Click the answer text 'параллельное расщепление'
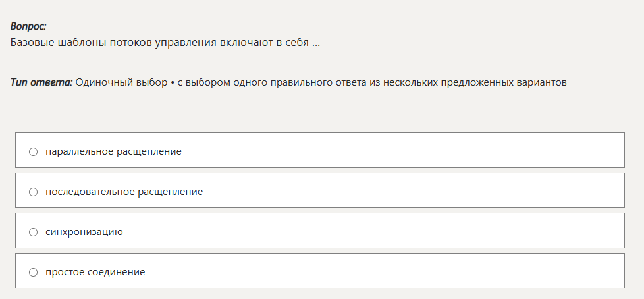The width and height of the screenshot is (644, 299). pos(113,151)
